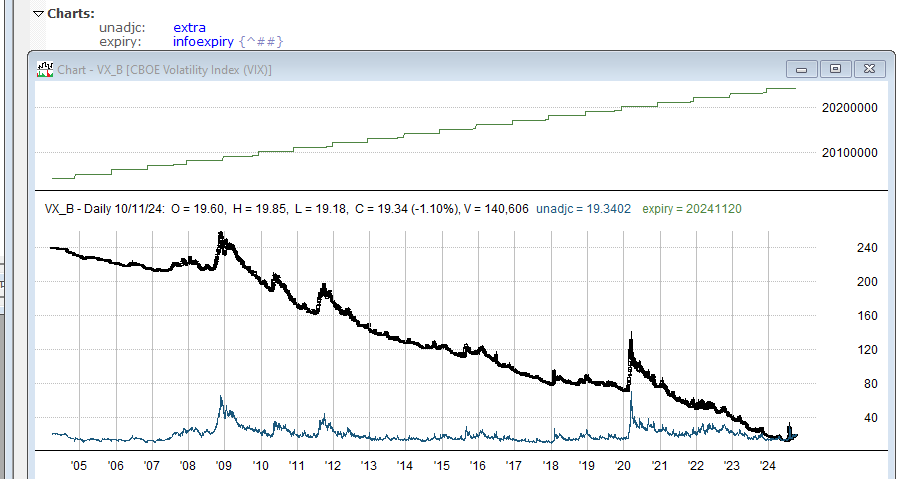Image resolution: width=903 pixels, height=479 pixels.
Task: Select the expiry field label
Action: [121, 41]
